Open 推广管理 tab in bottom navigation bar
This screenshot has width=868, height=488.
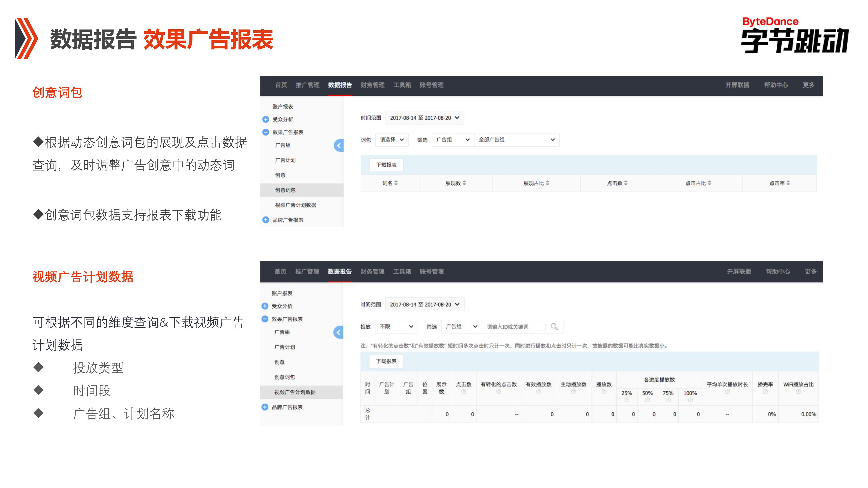[307, 272]
